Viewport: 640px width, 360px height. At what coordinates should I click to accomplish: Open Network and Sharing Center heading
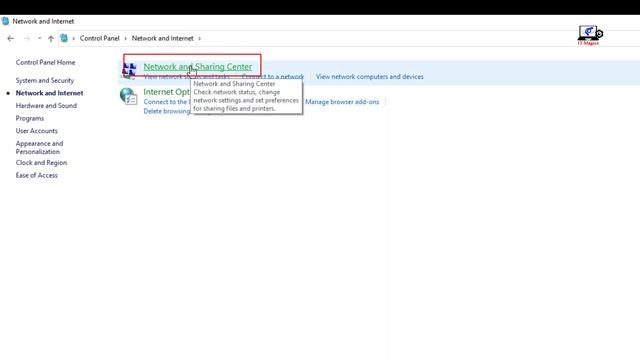point(198,67)
